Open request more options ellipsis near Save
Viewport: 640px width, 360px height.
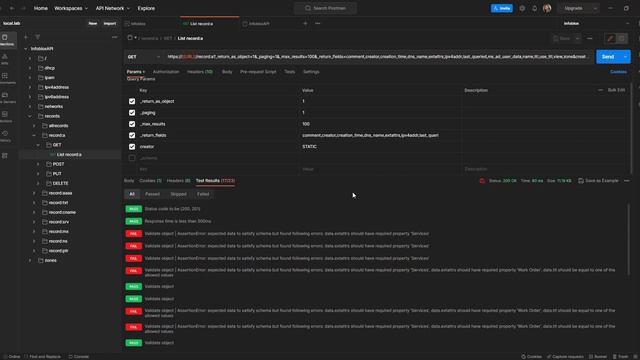590,38
